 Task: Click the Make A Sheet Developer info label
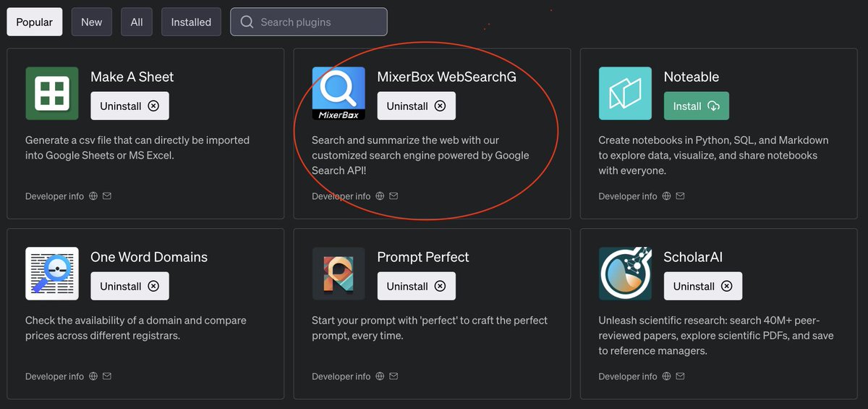[x=54, y=196]
